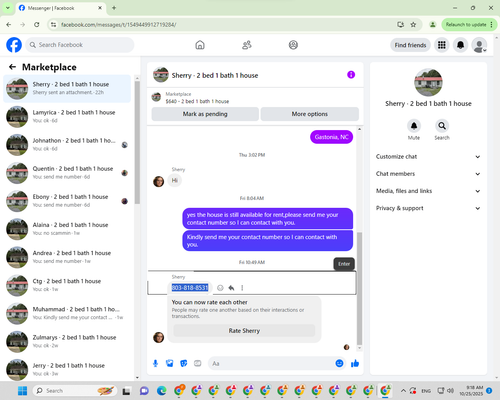
Task: Expand Chat members section
Action: point(428,174)
